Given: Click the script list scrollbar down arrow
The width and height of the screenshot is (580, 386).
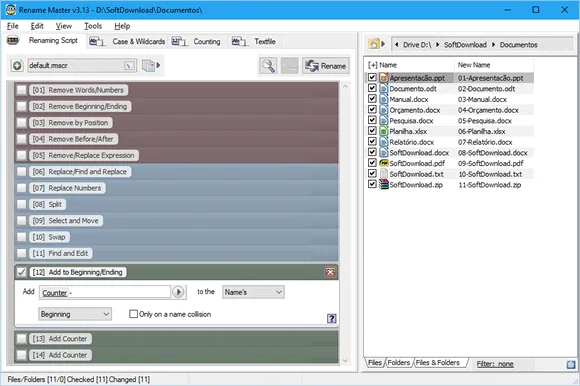Looking at the screenshot, I should pyautogui.click(x=345, y=360).
